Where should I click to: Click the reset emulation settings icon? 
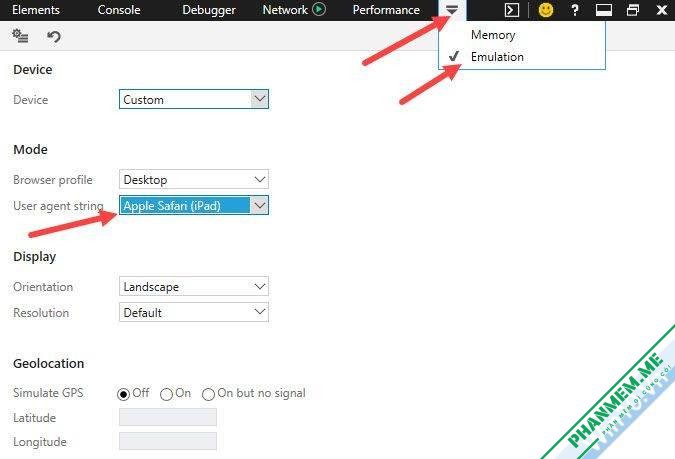(53, 37)
